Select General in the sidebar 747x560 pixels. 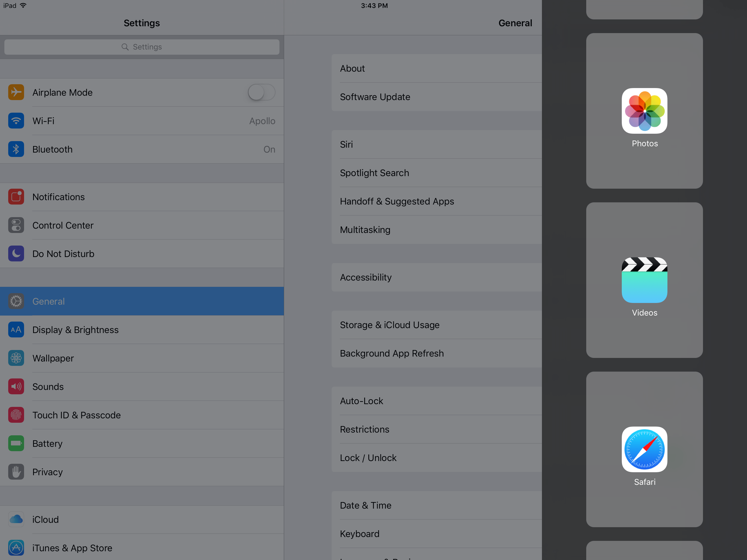[142, 301]
